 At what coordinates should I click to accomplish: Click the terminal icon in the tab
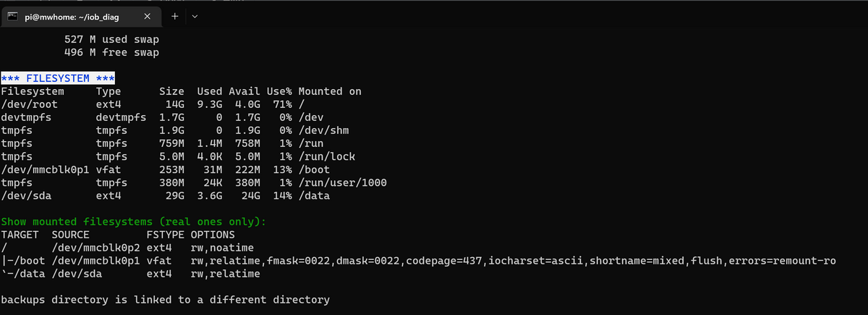pyautogui.click(x=13, y=16)
